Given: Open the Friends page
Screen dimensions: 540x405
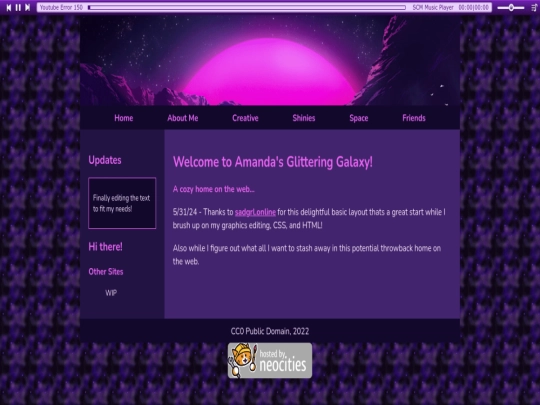Looking at the screenshot, I should pos(414,118).
